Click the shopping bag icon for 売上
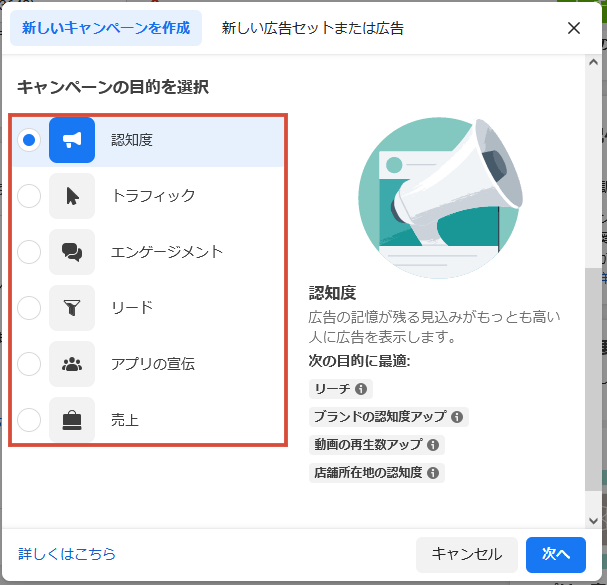 click(x=72, y=420)
